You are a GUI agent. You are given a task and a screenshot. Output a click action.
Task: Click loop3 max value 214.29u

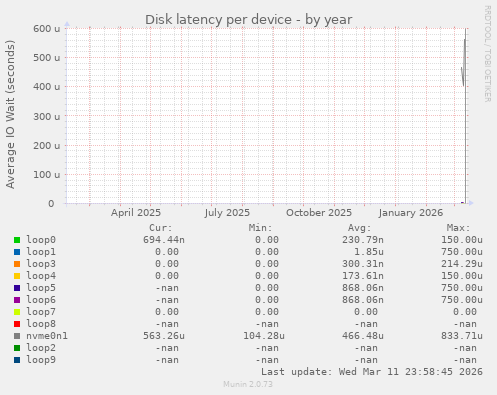[462, 264]
